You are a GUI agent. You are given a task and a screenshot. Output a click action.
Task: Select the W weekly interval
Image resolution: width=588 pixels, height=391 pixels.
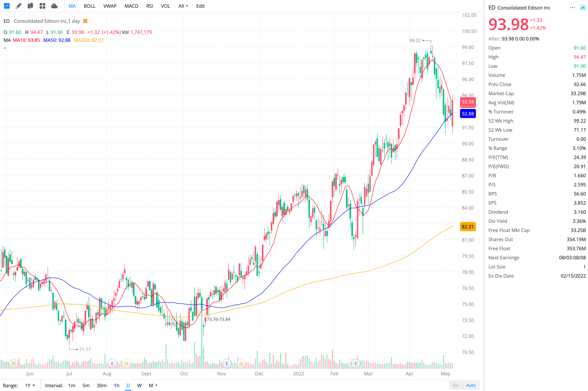[139, 385]
